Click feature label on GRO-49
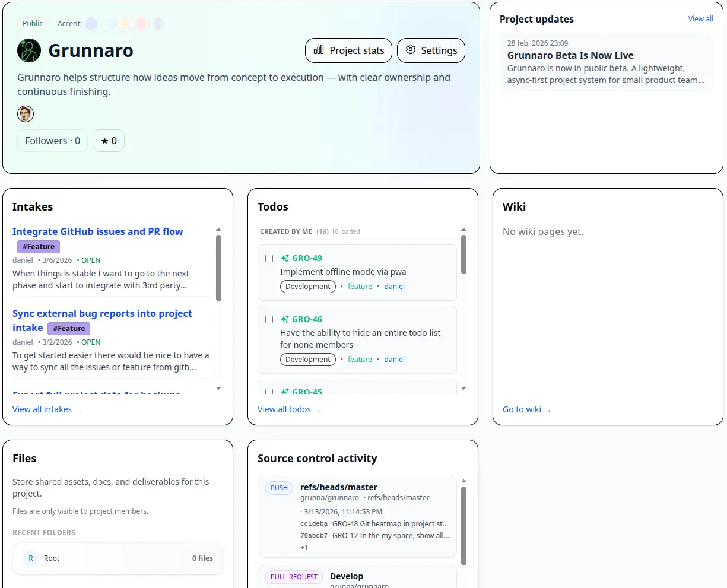 (x=360, y=287)
